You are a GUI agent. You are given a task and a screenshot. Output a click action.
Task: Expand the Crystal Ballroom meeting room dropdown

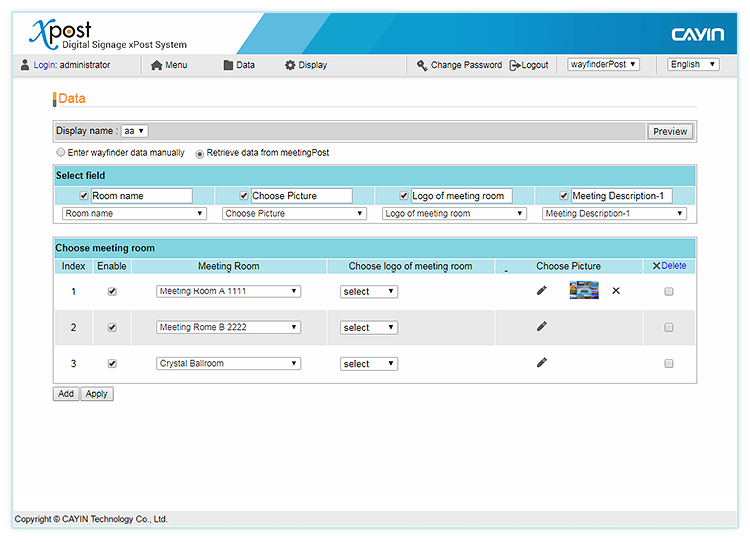(x=228, y=364)
